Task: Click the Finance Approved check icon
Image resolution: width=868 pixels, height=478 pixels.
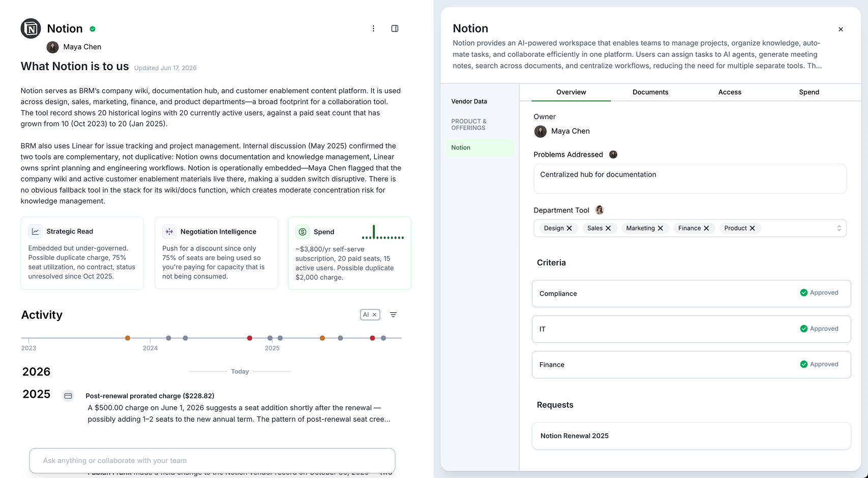Action: (x=804, y=364)
